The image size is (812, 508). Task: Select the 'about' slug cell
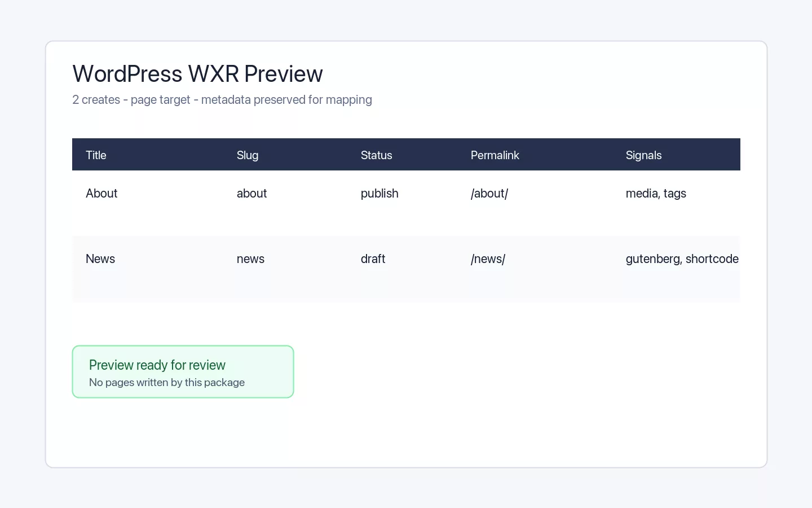(251, 194)
